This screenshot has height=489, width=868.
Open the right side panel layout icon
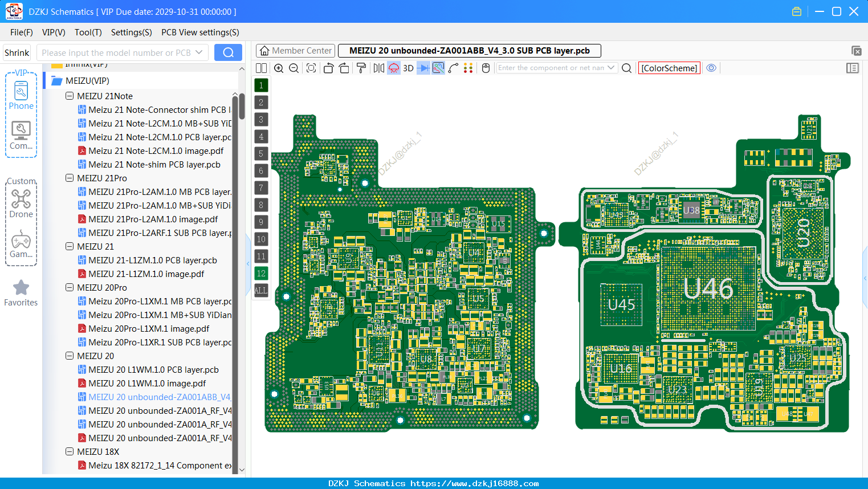(853, 68)
